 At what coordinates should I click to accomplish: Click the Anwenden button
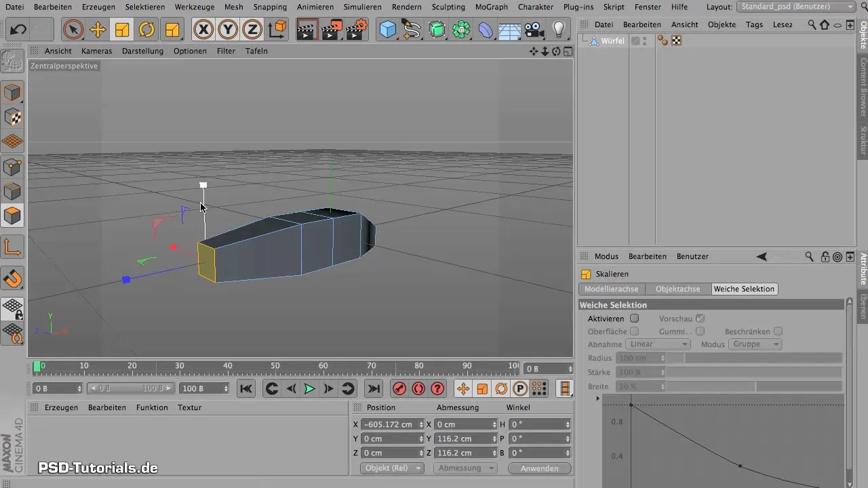(x=540, y=468)
